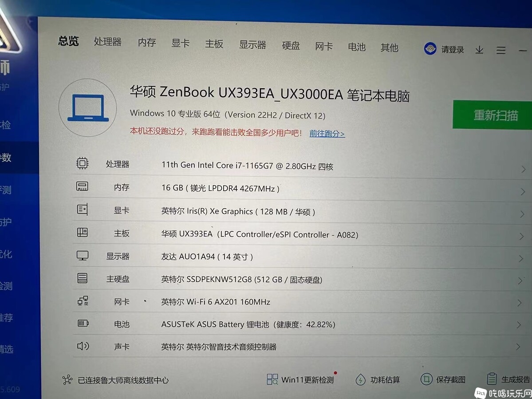
Task: Open the 电池 tab
Action: tap(357, 47)
